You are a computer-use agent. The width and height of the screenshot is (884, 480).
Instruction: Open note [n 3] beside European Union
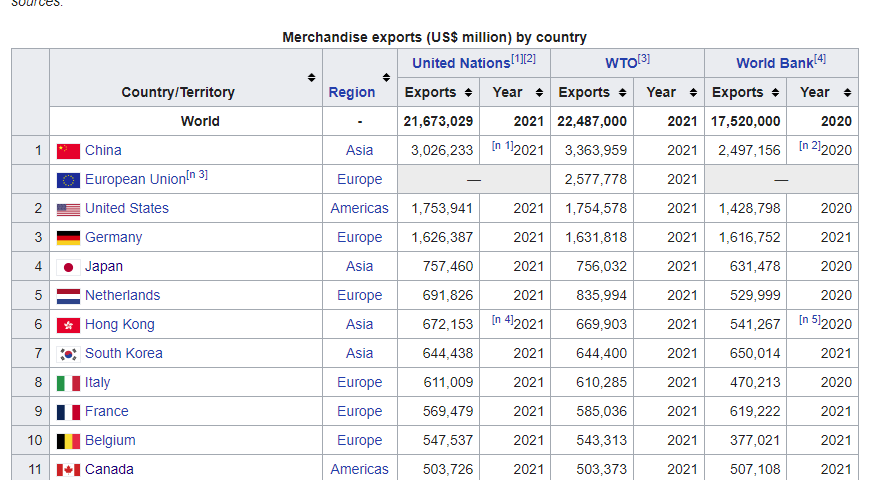click(x=197, y=175)
